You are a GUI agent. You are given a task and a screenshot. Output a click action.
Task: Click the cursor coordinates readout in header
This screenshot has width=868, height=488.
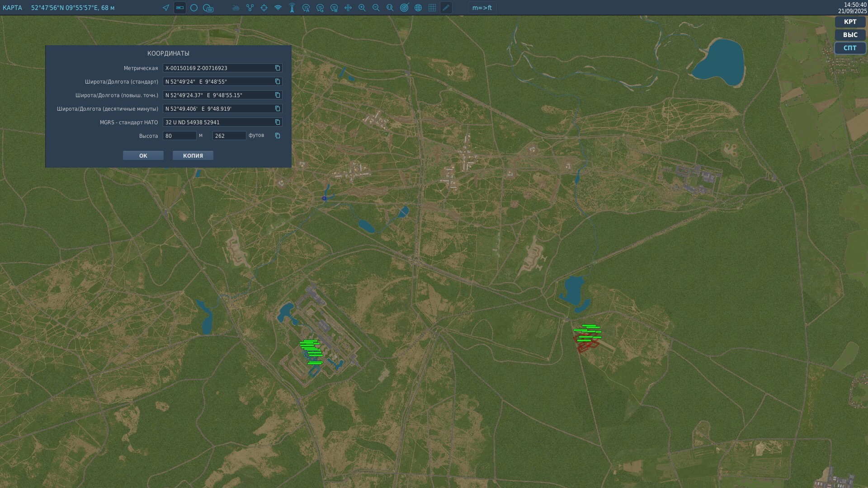click(x=73, y=8)
